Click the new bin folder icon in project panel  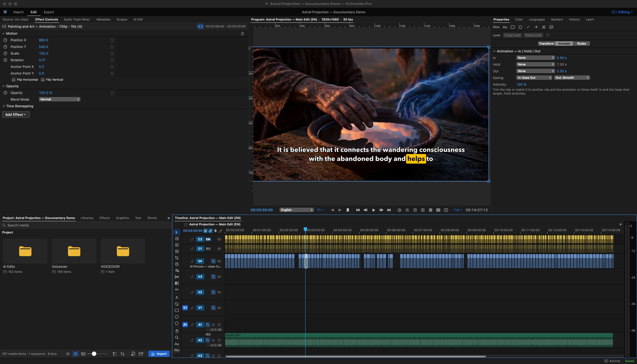141,354
